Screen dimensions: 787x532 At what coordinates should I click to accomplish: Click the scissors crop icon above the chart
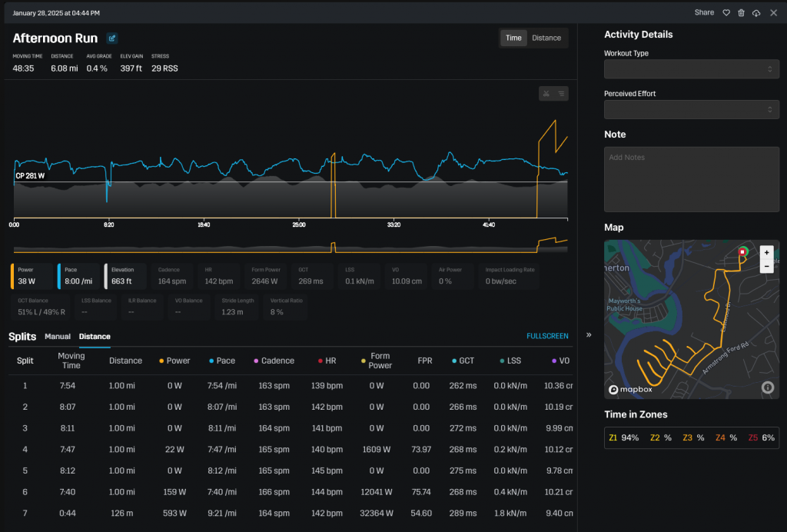(546, 94)
